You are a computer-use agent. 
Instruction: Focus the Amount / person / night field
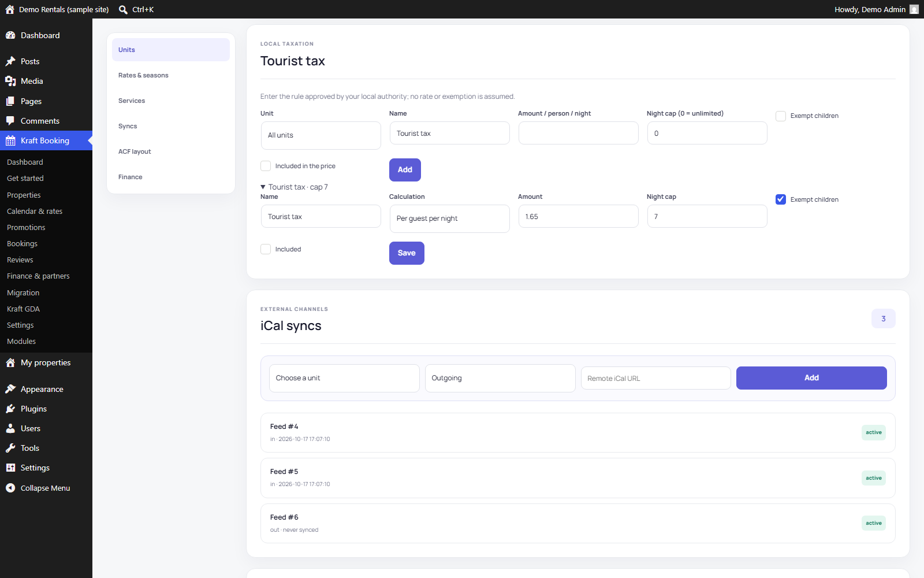[x=578, y=133]
